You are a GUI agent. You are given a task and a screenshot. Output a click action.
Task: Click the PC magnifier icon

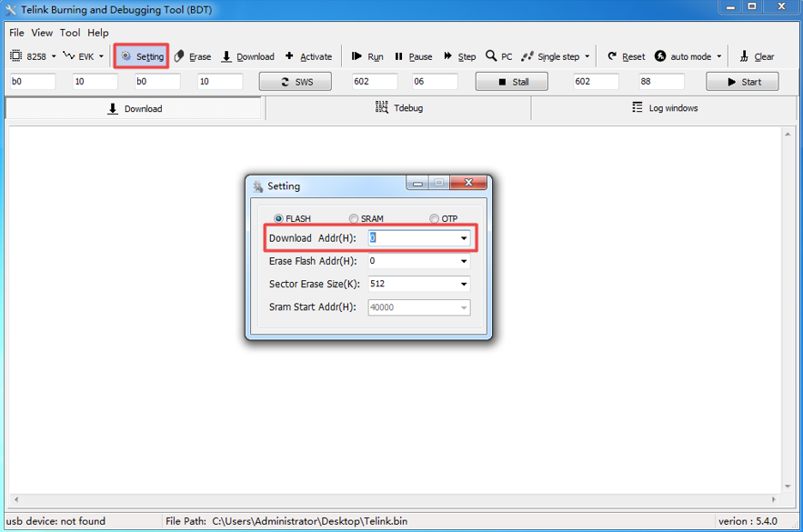coord(491,55)
